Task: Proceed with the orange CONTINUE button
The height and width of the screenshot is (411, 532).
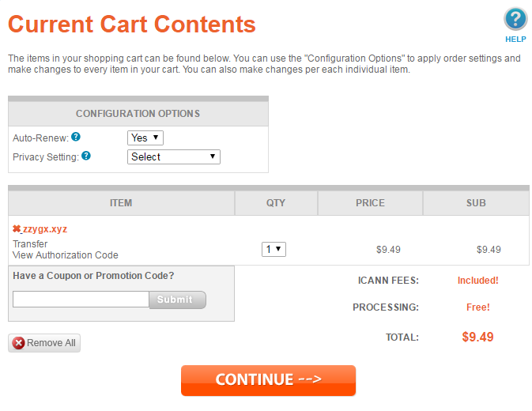Action: [x=269, y=380]
